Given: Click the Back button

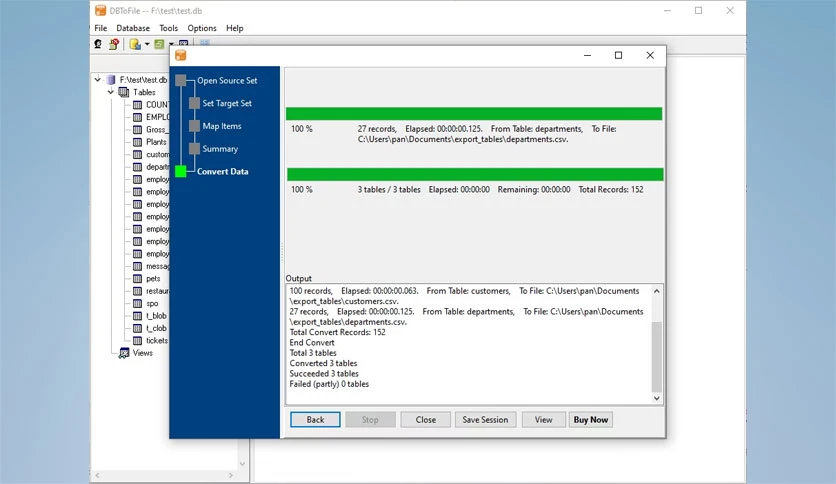Looking at the screenshot, I should [315, 420].
